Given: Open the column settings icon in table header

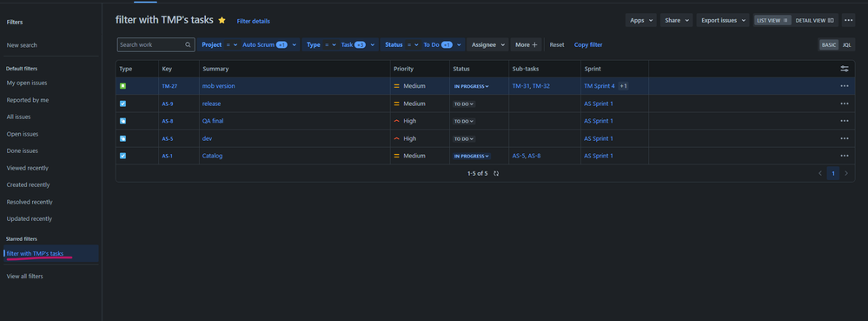Looking at the screenshot, I should click(x=845, y=69).
